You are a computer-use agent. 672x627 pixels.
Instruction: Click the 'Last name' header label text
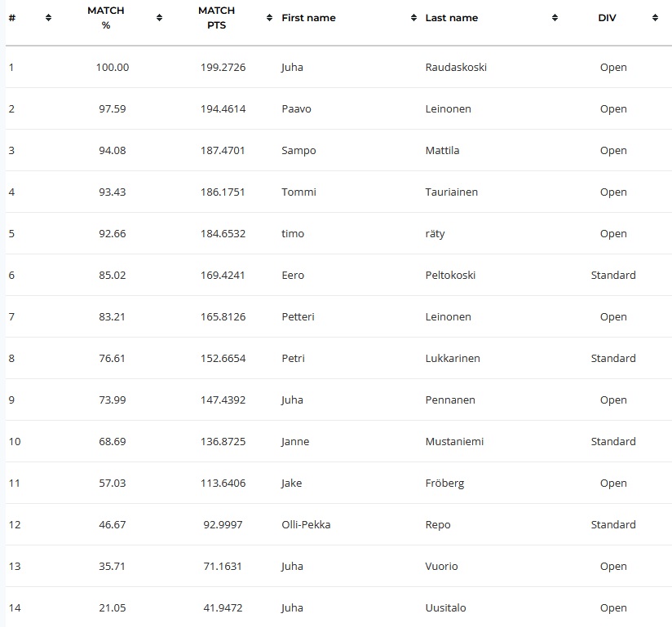[452, 18]
